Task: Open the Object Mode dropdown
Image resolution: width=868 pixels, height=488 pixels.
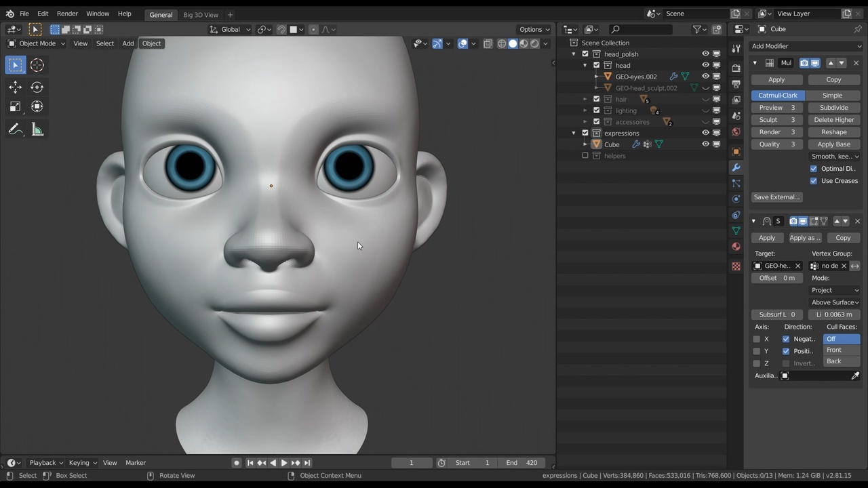Action: (x=37, y=43)
